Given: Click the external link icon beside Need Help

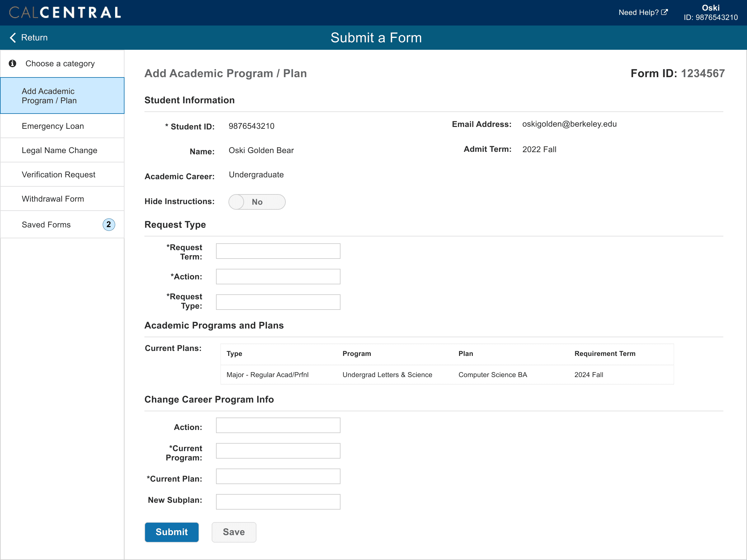Looking at the screenshot, I should click(x=664, y=12).
